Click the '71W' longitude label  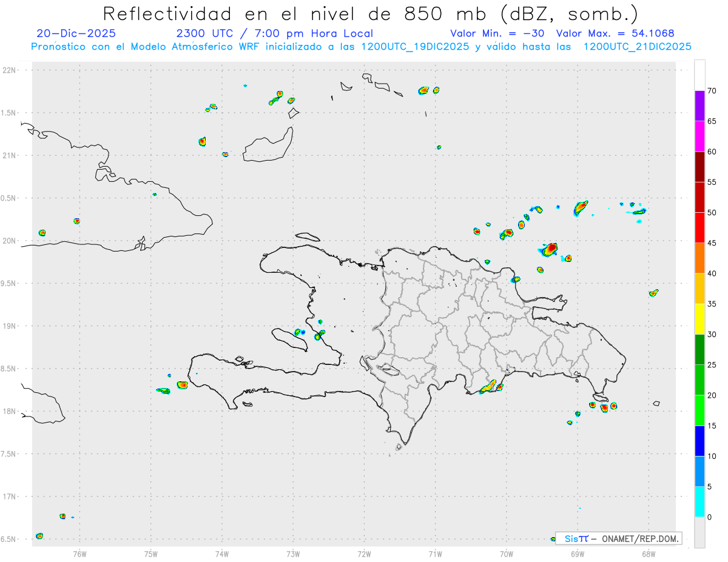click(435, 554)
